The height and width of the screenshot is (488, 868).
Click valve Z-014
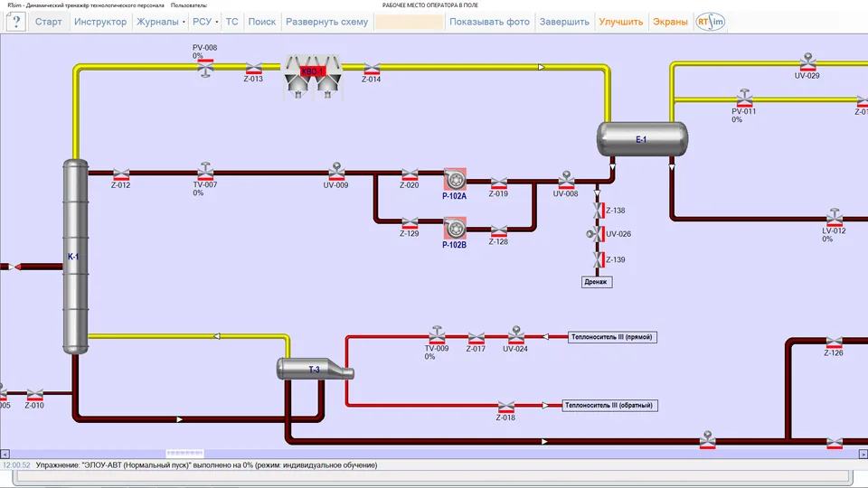372,70
